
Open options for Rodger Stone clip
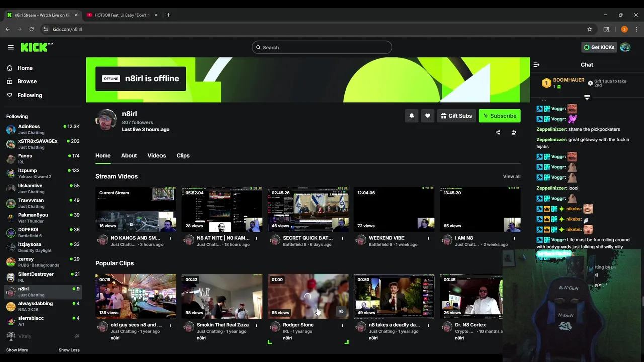pyautogui.click(x=342, y=325)
